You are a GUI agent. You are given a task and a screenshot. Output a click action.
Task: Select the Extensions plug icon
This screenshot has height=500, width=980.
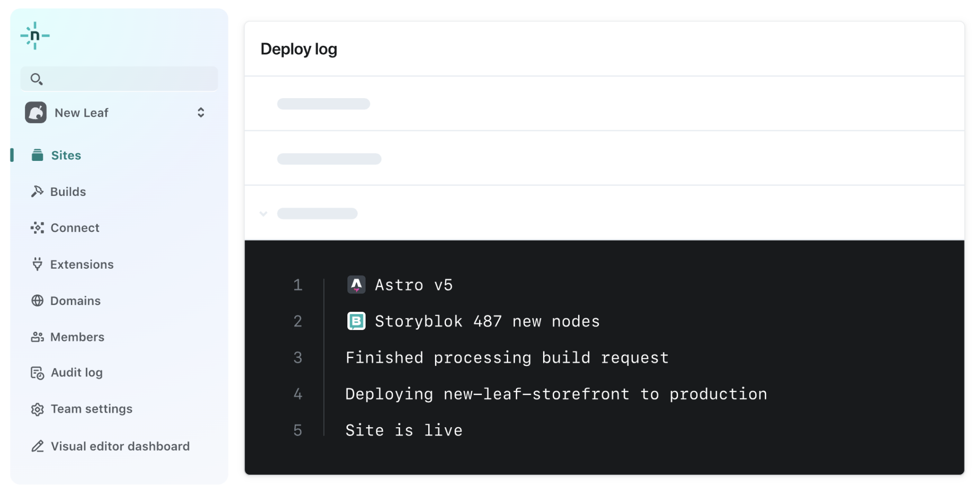coord(38,264)
